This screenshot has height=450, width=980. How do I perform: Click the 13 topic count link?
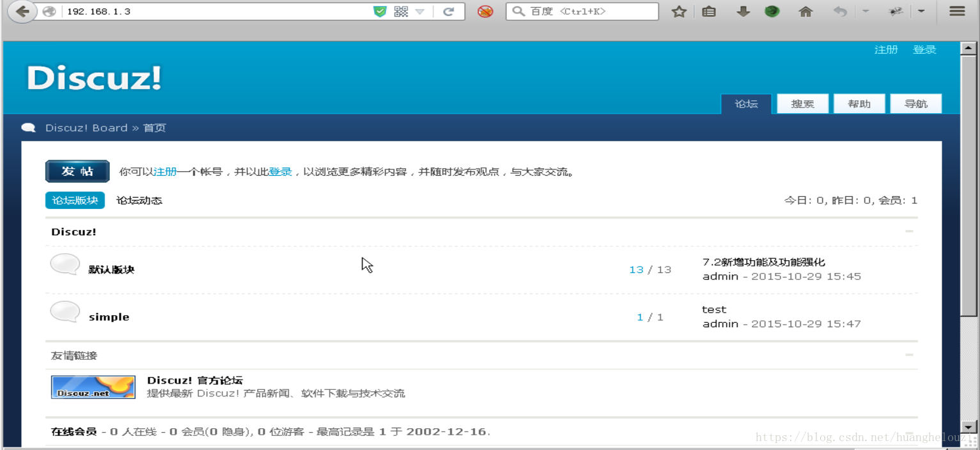636,270
